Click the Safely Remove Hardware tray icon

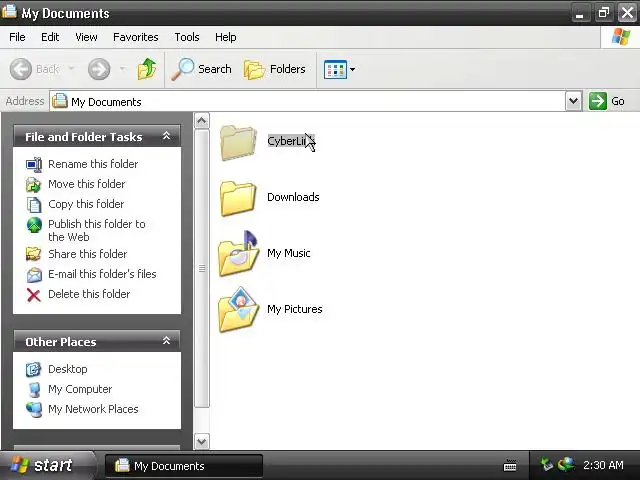pyautogui.click(x=546, y=464)
